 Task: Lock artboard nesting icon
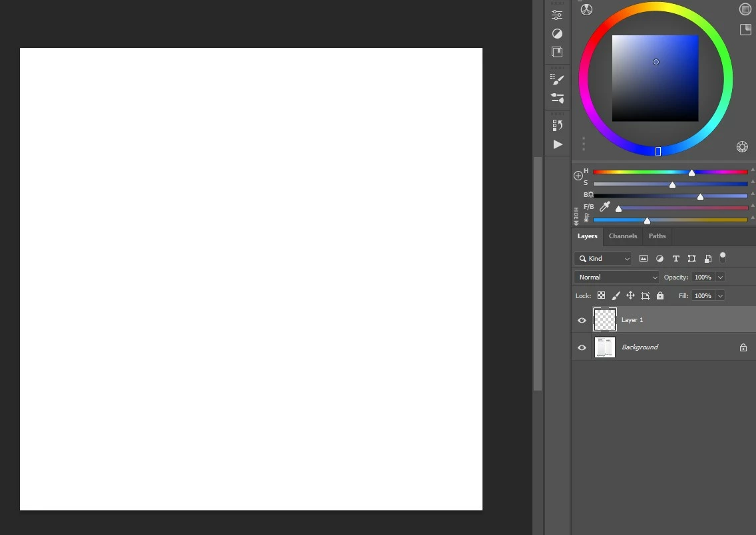tap(645, 296)
